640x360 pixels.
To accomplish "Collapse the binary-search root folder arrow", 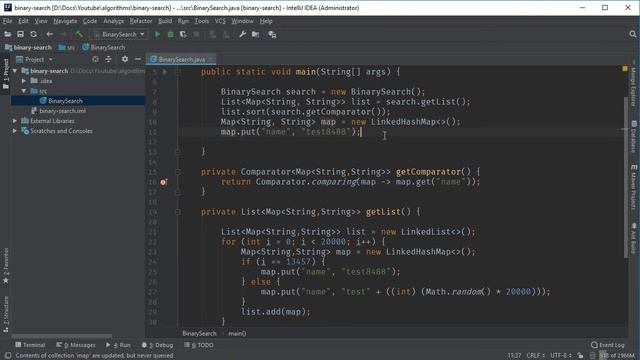I will pos(15,71).
